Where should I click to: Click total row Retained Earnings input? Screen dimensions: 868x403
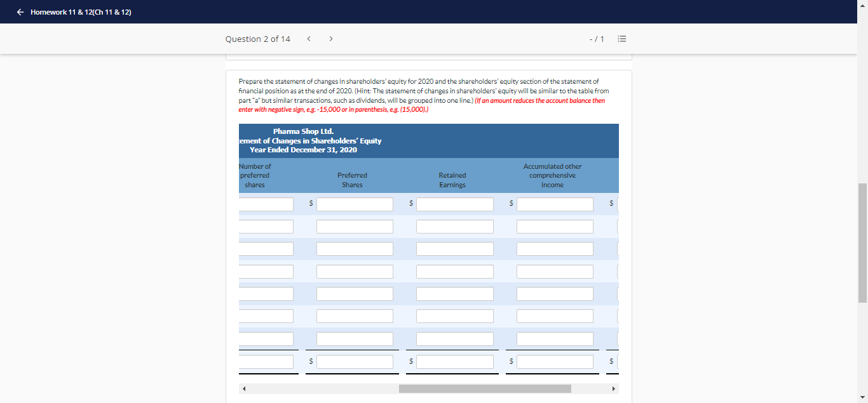[455, 362]
